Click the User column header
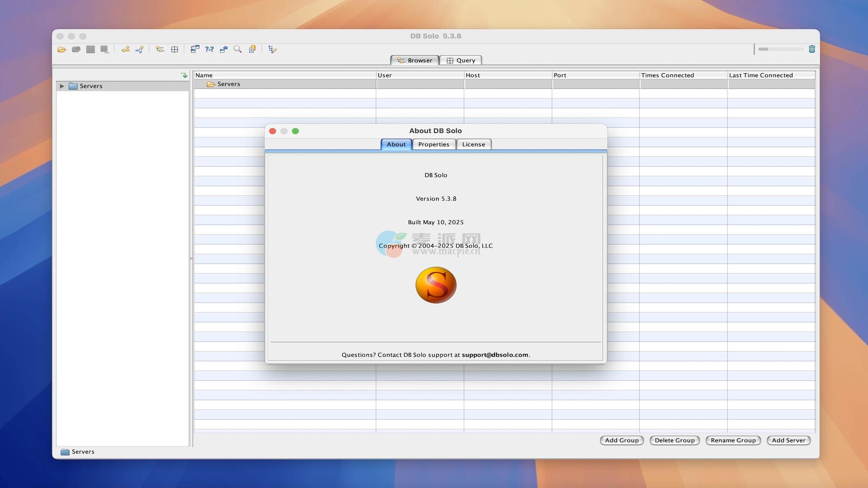The width and height of the screenshot is (868, 488). 420,75
